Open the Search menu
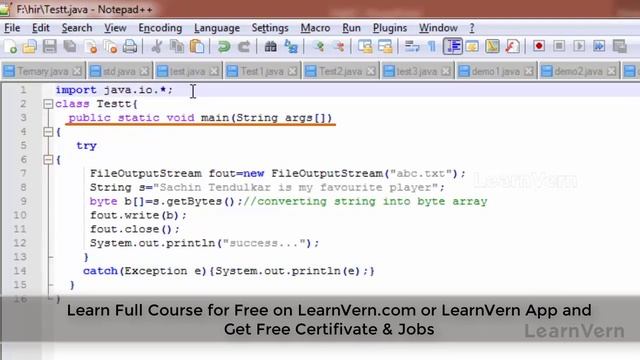 click(77, 28)
